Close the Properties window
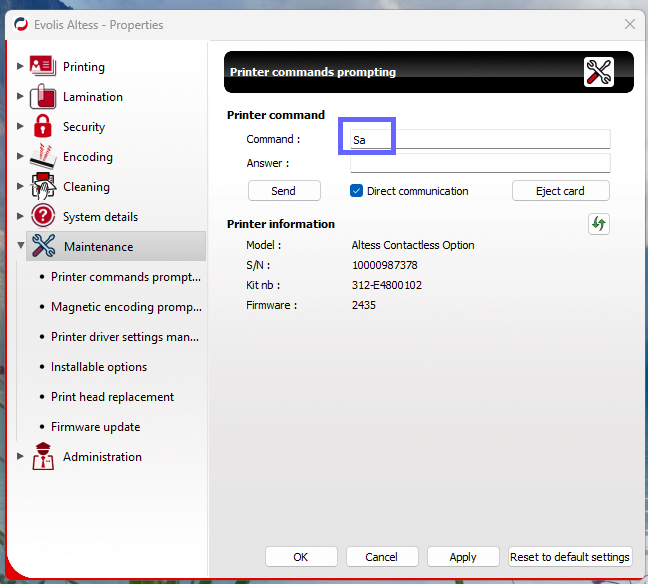The width and height of the screenshot is (648, 584). pos(630,24)
